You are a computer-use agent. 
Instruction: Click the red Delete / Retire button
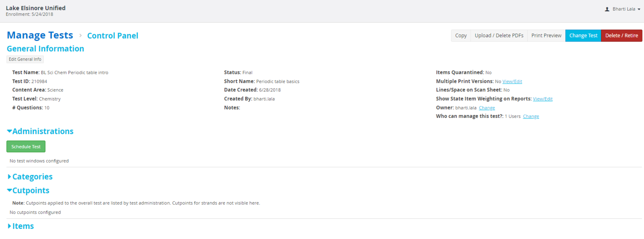pos(621,36)
